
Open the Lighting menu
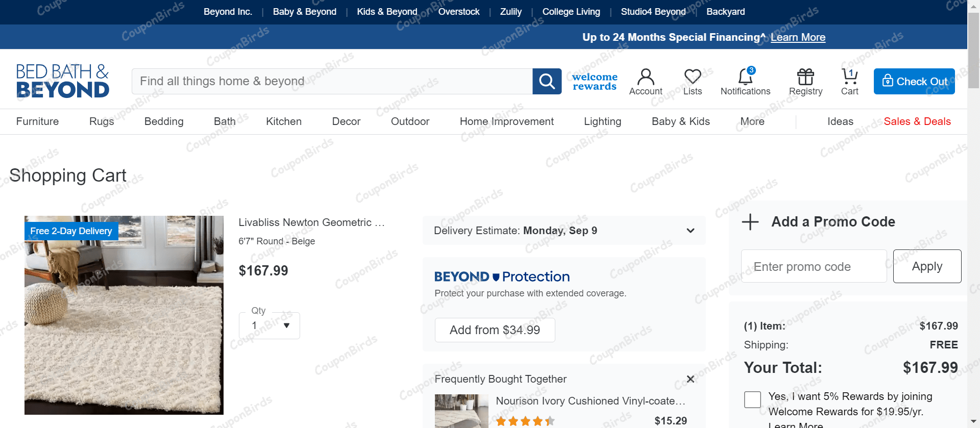(602, 121)
